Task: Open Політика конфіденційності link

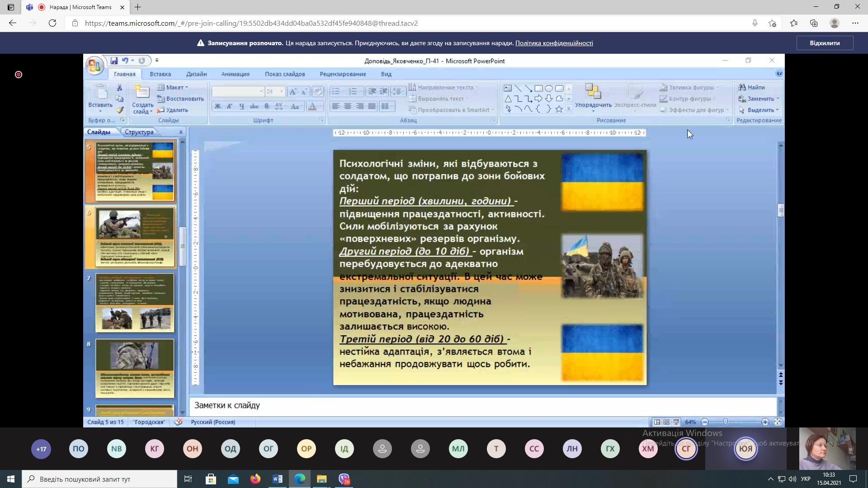Action: 554,43
